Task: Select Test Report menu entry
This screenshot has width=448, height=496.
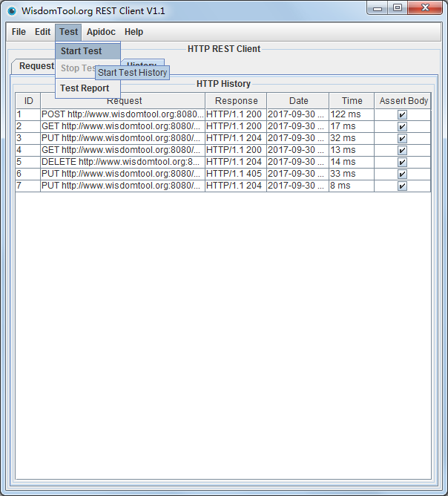Action: click(88, 88)
